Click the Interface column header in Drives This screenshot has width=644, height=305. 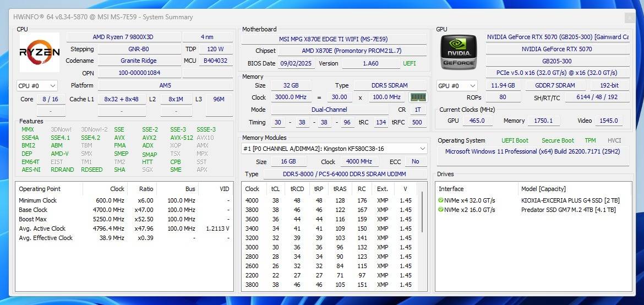click(x=451, y=189)
